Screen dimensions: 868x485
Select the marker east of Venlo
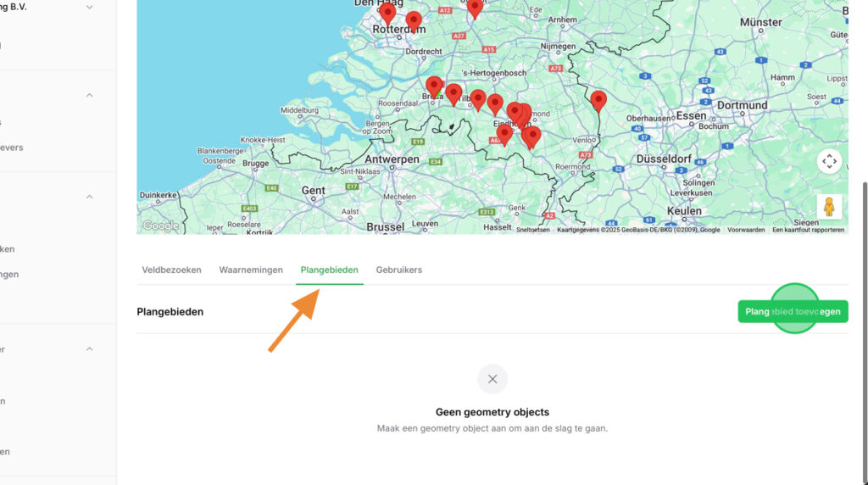tap(598, 101)
